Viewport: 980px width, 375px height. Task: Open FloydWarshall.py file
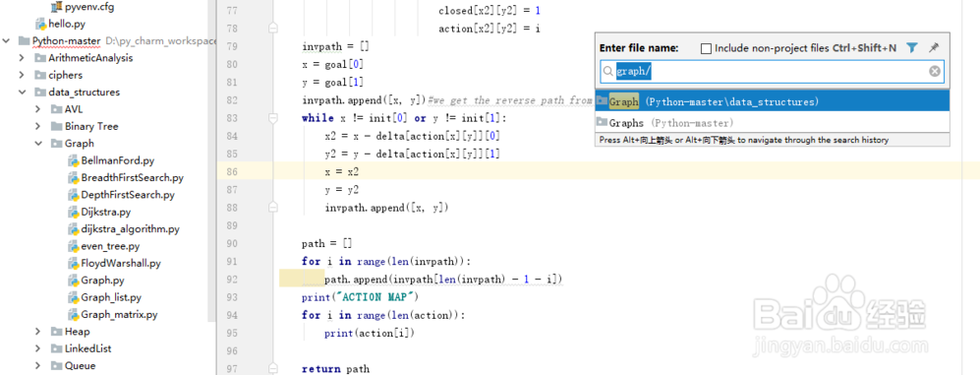[121, 263]
